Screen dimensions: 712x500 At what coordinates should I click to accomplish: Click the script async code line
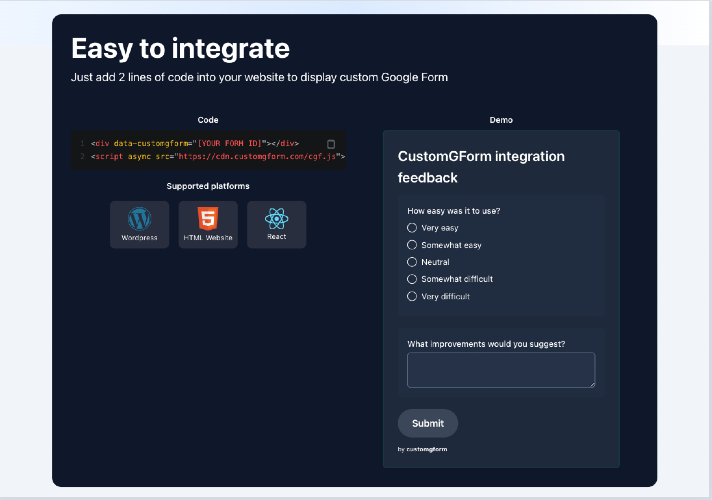pos(218,156)
